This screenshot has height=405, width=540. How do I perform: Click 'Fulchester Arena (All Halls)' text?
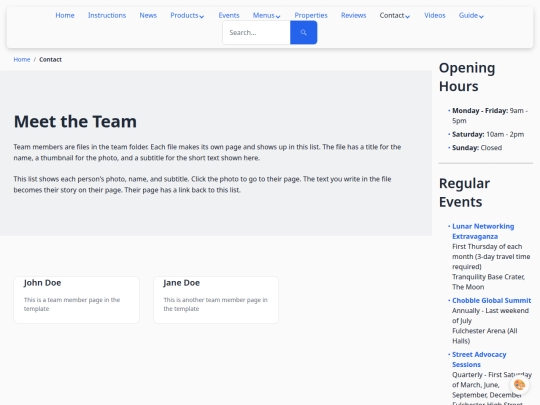tap(485, 336)
